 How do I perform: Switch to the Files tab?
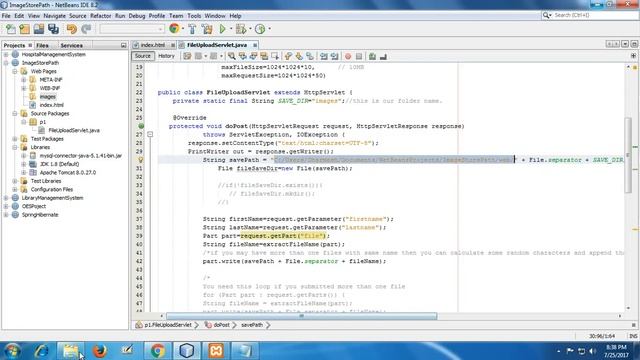pos(42,45)
